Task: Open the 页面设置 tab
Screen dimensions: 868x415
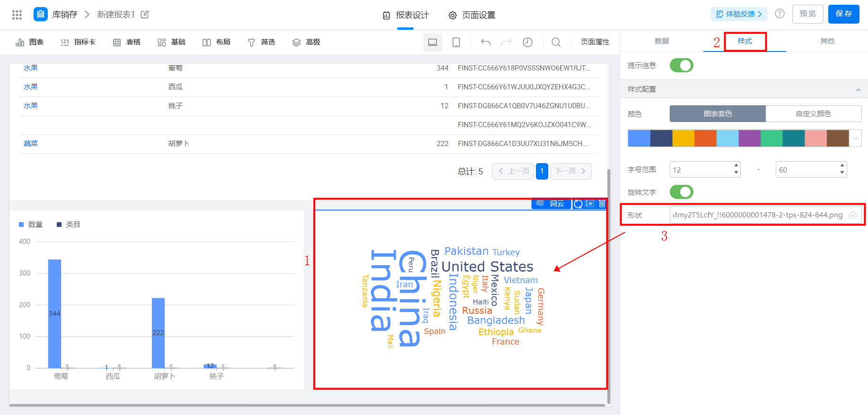Action: pyautogui.click(x=472, y=15)
